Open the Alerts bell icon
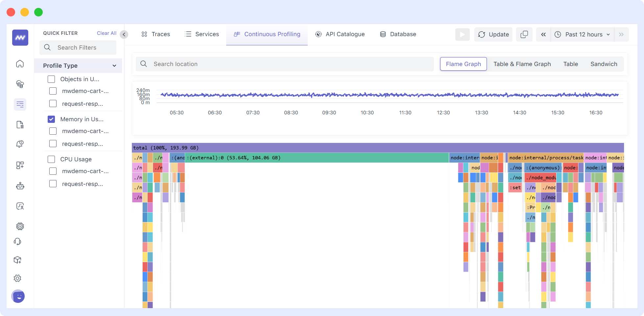This screenshot has width=644, height=316. coord(20,144)
